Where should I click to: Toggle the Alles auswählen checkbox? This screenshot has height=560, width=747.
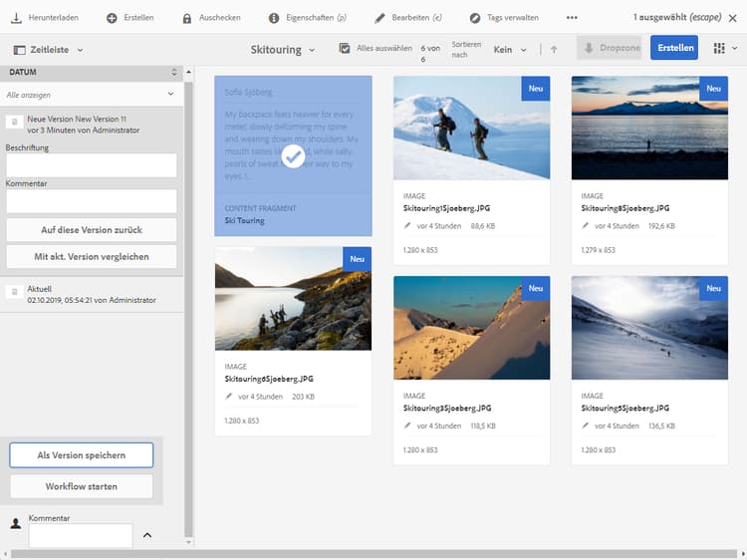(345, 48)
